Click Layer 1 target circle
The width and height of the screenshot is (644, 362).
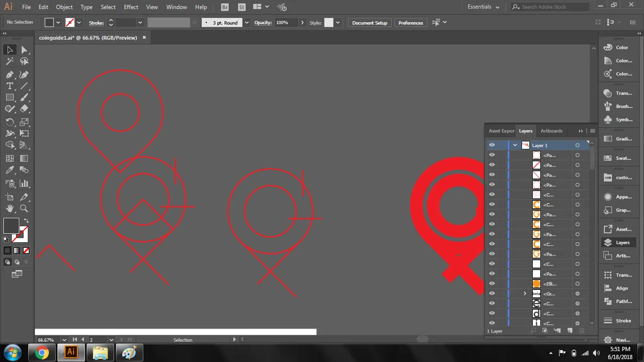click(577, 145)
